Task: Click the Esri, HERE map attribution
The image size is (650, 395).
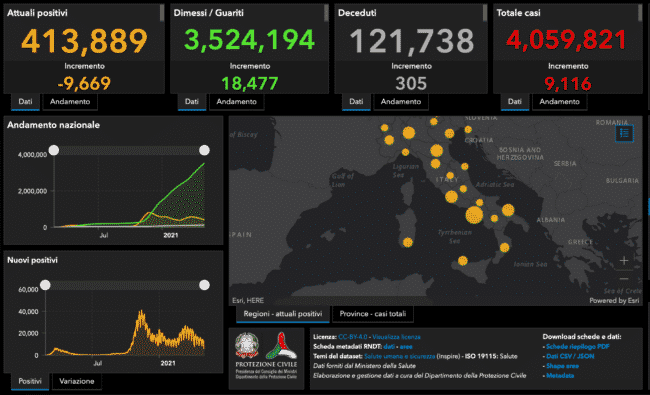Action: (x=248, y=300)
